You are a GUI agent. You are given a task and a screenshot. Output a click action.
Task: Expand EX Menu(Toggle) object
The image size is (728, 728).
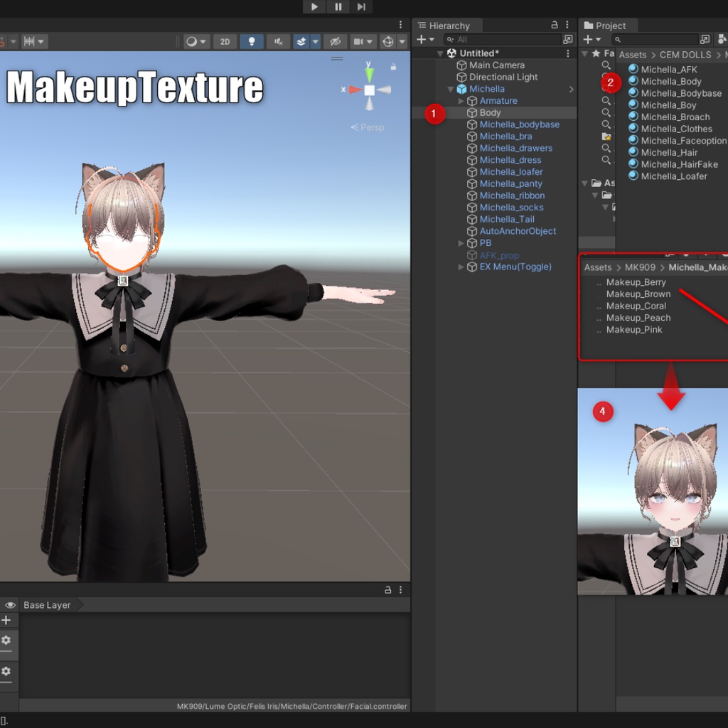click(461, 267)
